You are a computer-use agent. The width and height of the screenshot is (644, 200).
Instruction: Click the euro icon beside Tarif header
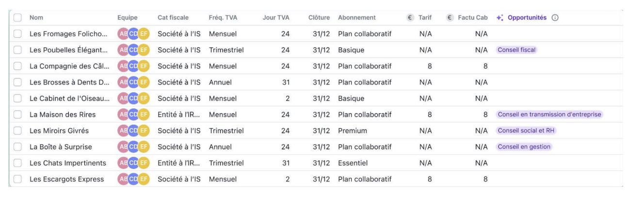click(x=410, y=17)
